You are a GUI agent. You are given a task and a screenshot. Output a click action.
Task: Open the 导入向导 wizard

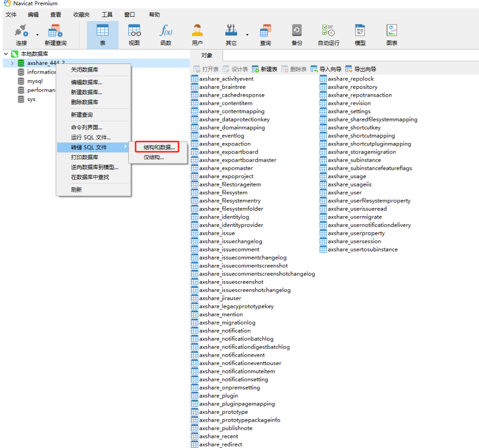tap(326, 69)
